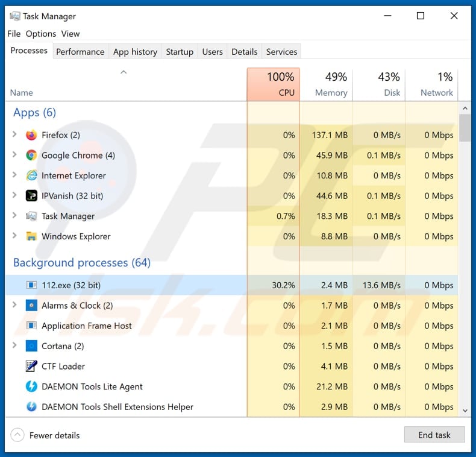476x457 pixels.
Task: Expand the Cortana (2) group
Action: pos(14,345)
